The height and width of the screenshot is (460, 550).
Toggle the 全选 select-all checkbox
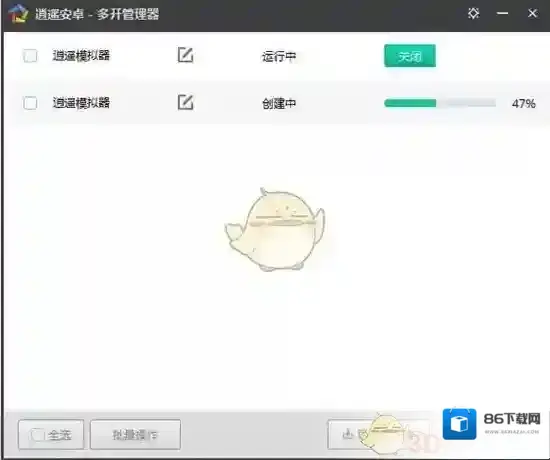[x=38, y=435]
